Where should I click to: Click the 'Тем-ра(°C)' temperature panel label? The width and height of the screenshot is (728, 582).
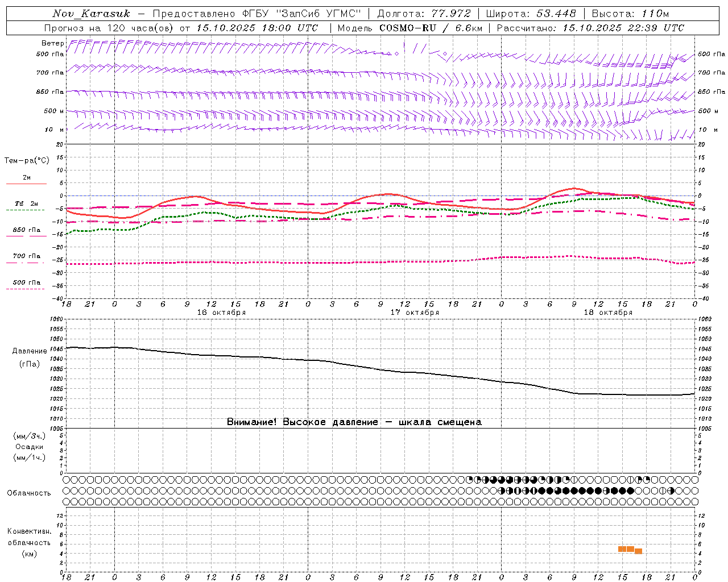(27, 161)
